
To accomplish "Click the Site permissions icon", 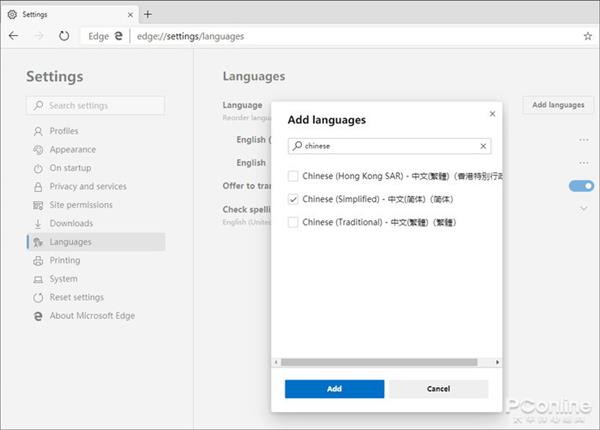I will click(38, 205).
